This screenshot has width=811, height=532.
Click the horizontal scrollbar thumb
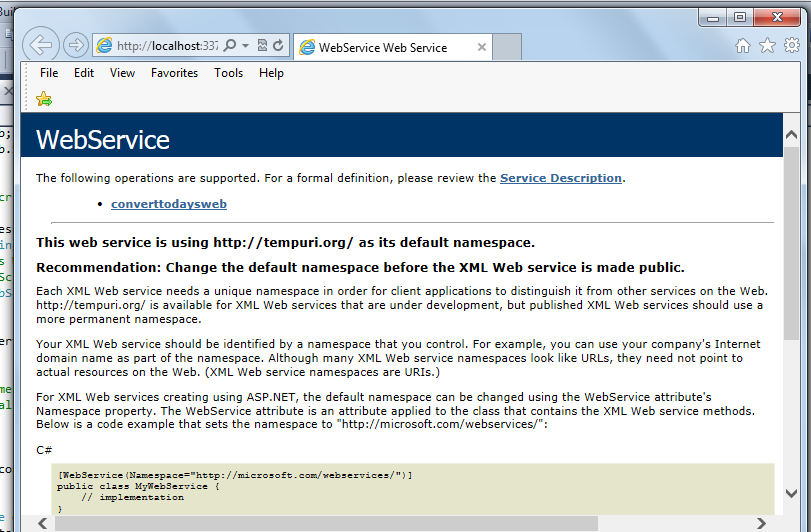tap(326, 523)
